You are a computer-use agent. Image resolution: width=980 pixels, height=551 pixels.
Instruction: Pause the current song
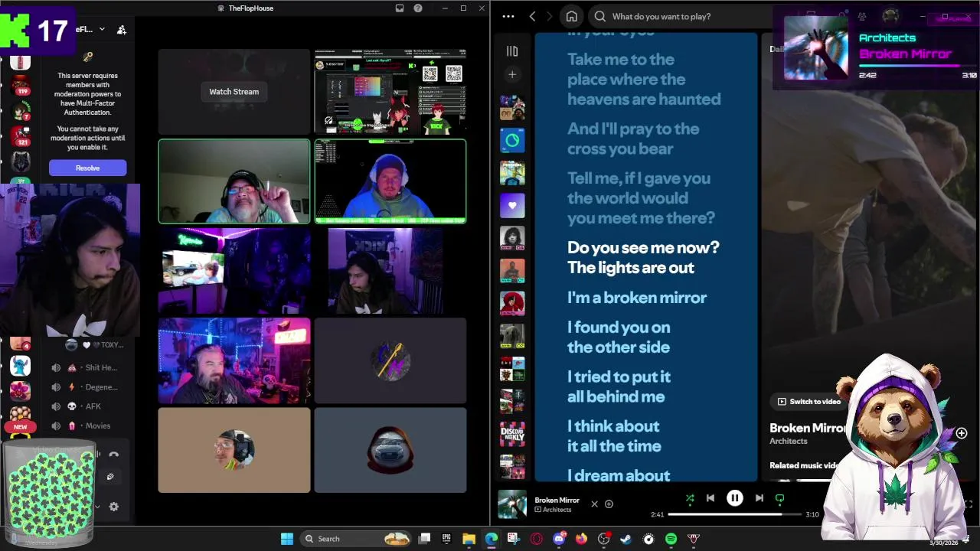click(734, 498)
